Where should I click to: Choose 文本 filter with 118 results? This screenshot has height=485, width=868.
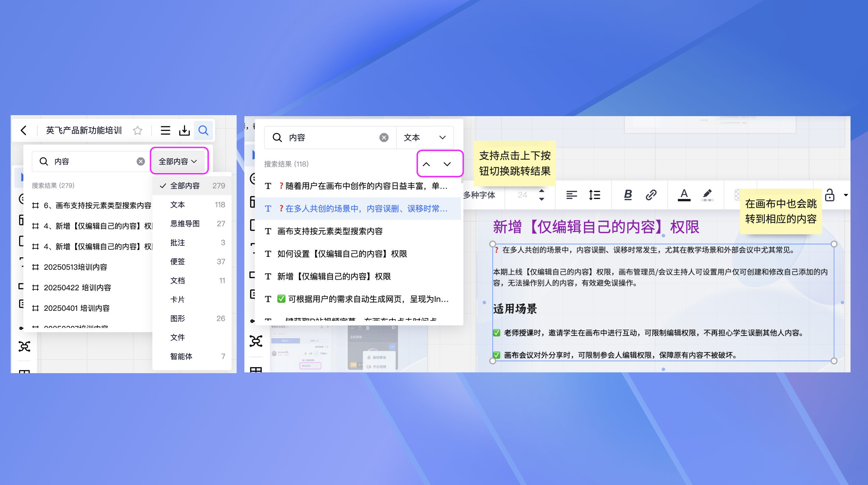192,205
